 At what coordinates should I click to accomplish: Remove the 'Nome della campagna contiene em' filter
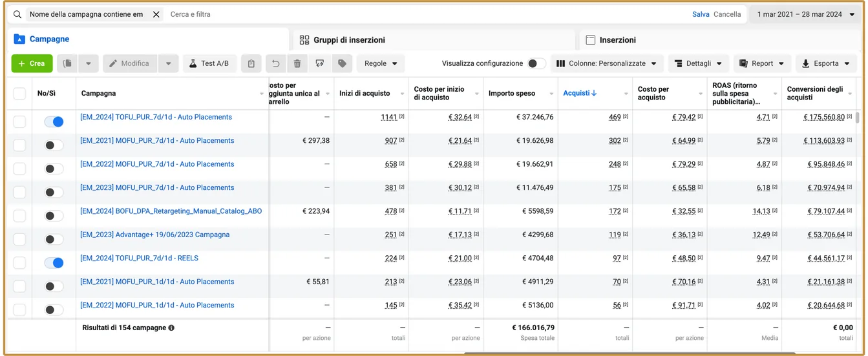pyautogui.click(x=156, y=14)
